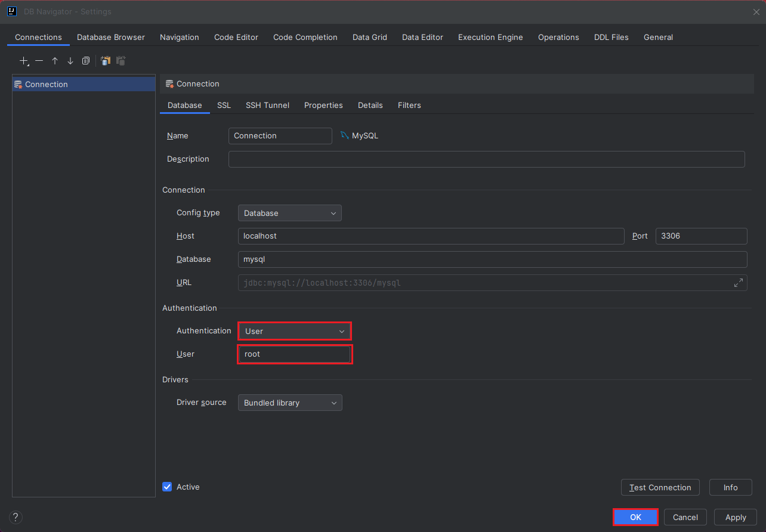Uncheck the Active checkbox
Image resolution: width=766 pixels, height=532 pixels.
coord(167,487)
